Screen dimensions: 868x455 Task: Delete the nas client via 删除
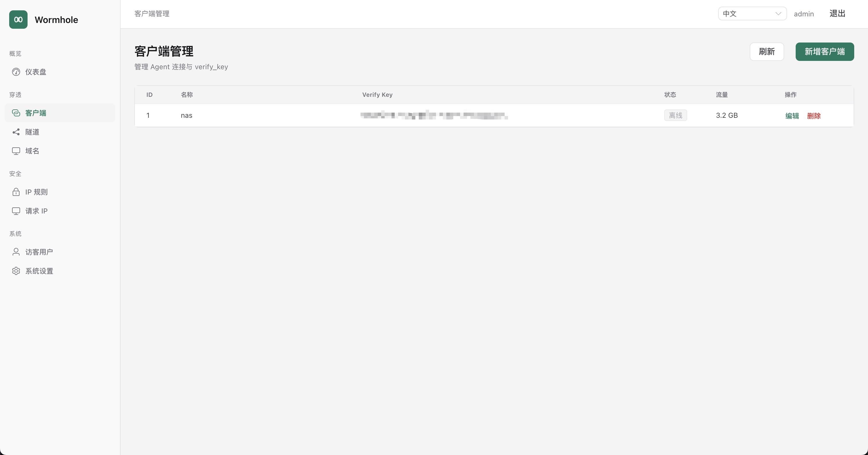[x=813, y=116]
